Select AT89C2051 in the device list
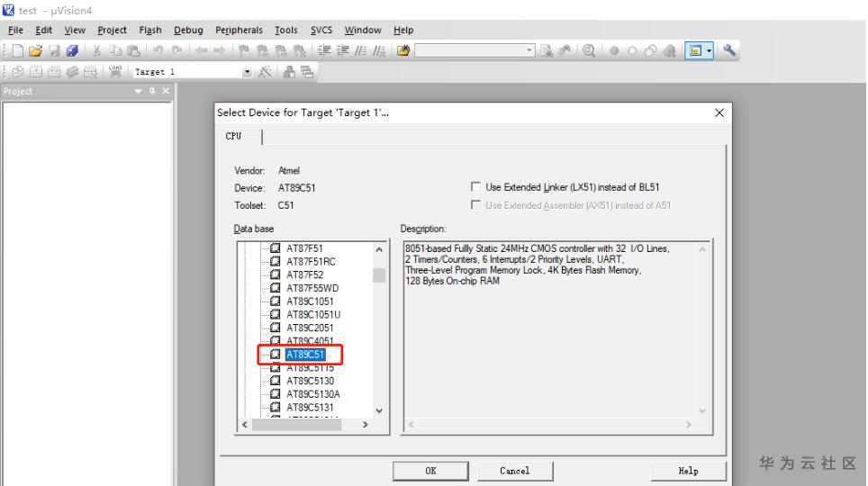Viewport: 868px width, 486px height. point(310,328)
